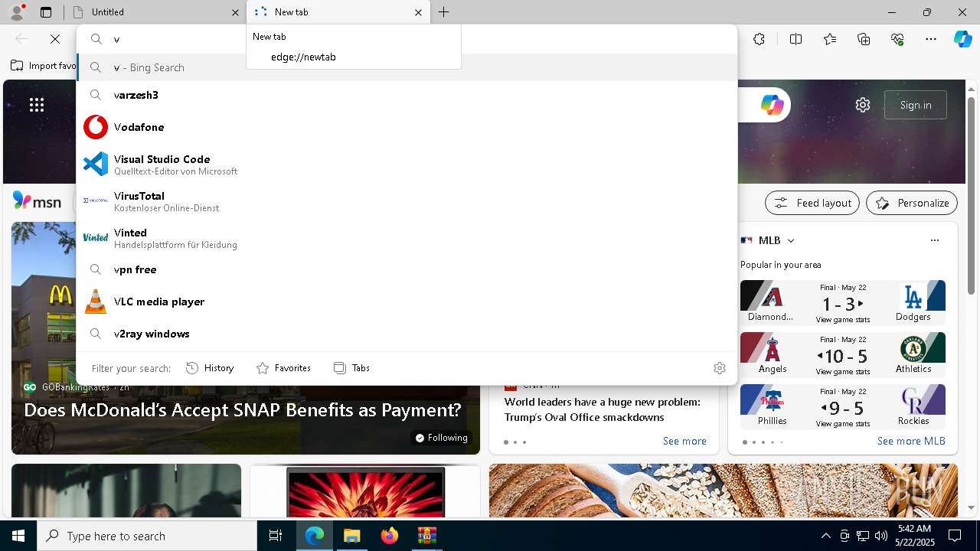Select the VirusTotal suggestion
980x551 pixels.
click(x=406, y=201)
